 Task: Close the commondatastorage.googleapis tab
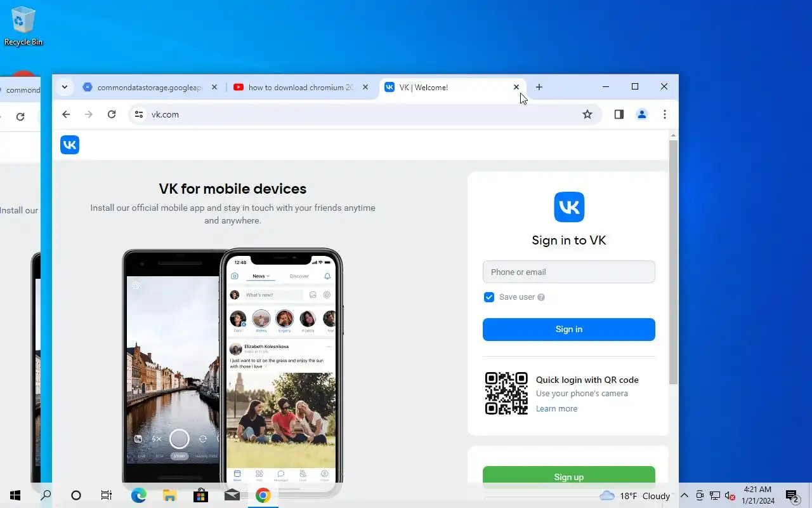click(214, 87)
